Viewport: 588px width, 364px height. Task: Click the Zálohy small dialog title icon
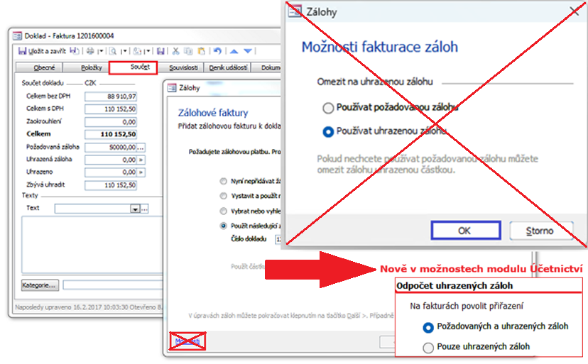point(172,88)
